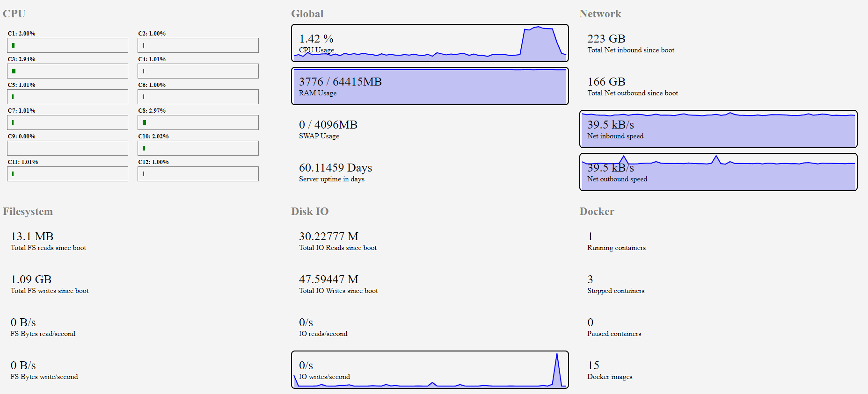This screenshot has height=394, width=868.
Task: Click the Running containers count
Action: pyautogui.click(x=591, y=236)
